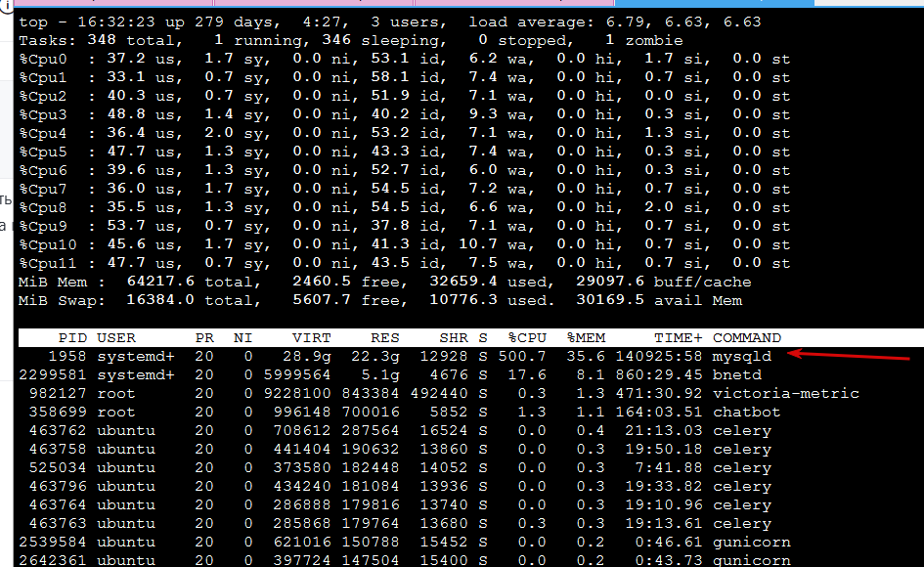Click gunicorn process PID 2539584
Viewport: 924px width, 567px height.
53,542
